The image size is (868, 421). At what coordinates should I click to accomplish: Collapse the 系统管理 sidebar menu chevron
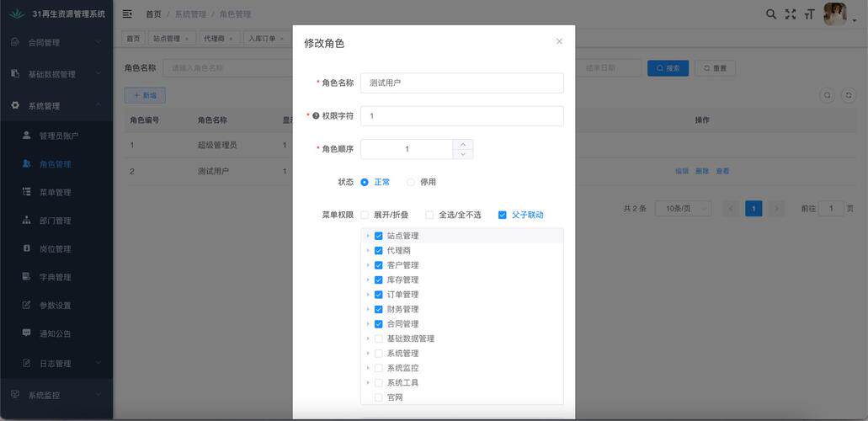(99, 105)
